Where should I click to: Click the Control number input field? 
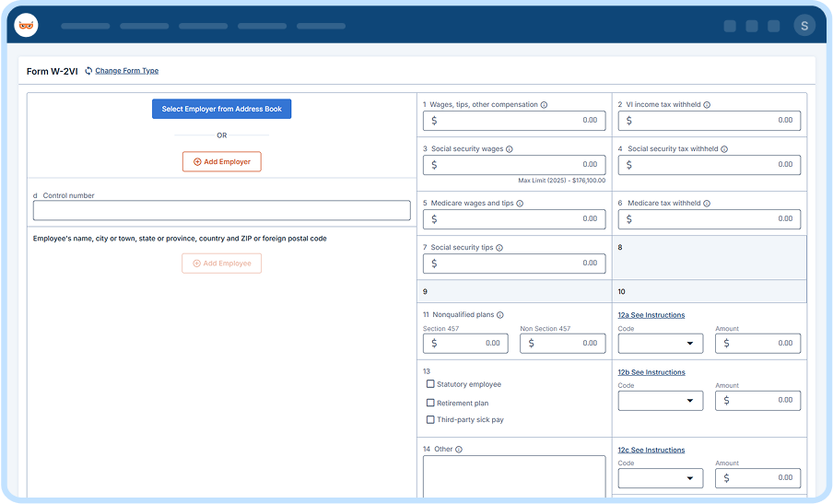coord(221,210)
